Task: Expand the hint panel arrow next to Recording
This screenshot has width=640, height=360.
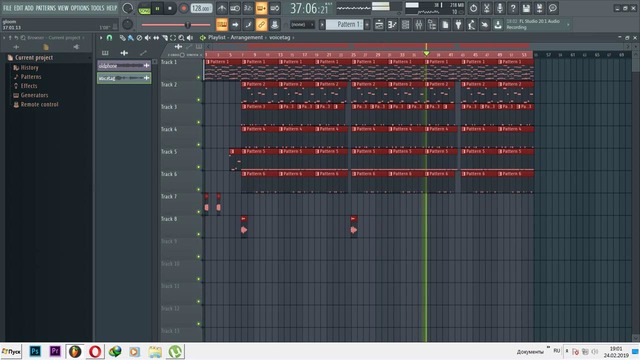Action: tap(568, 24)
